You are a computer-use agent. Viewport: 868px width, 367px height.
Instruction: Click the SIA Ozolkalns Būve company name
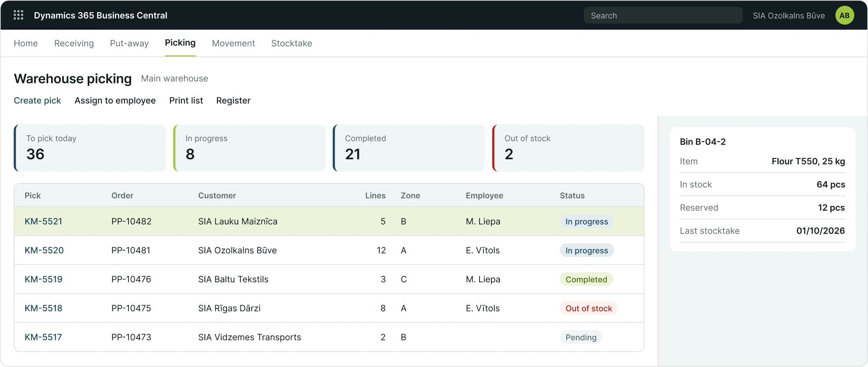point(789,16)
